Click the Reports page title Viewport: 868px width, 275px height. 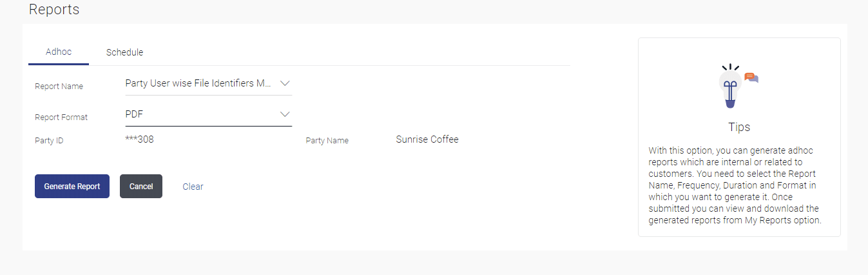coord(54,10)
